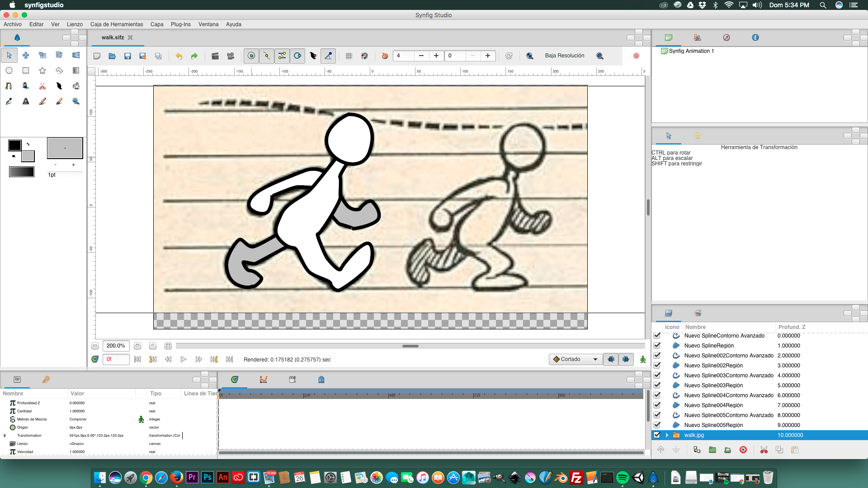
Task: Expand the Transformation parameter row
Action: (x=5, y=436)
